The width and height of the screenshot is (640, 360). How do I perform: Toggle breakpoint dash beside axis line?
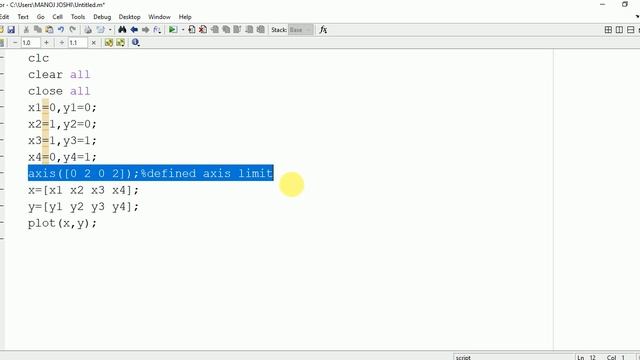(2, 173)
